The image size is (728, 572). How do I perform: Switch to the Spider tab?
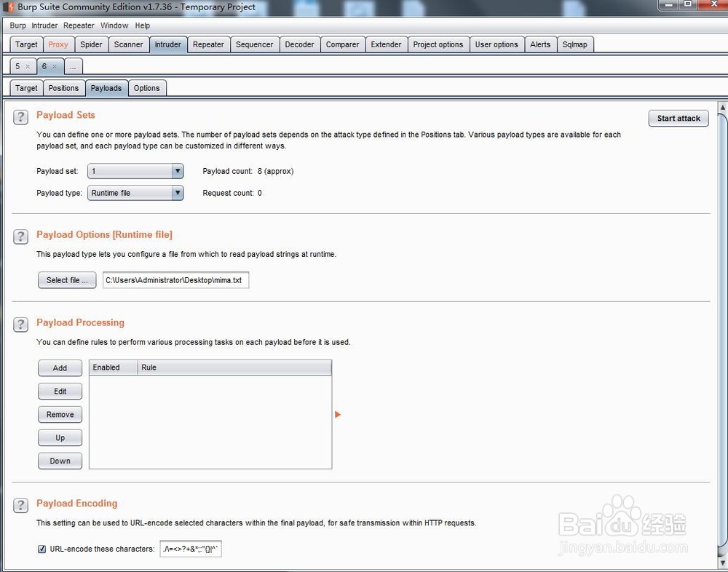[x=91, y=44]
